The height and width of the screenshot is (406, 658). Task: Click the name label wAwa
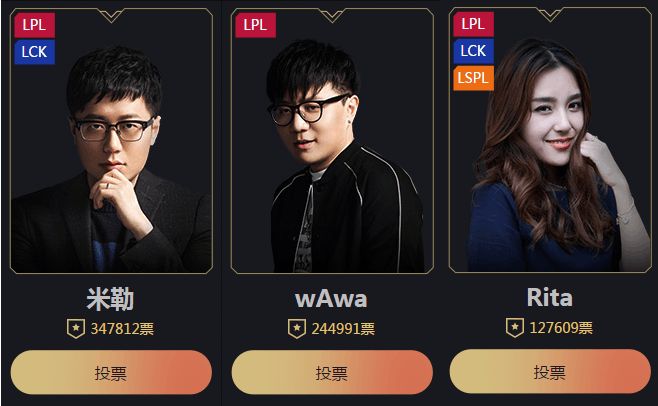click(x=331, y=299)
